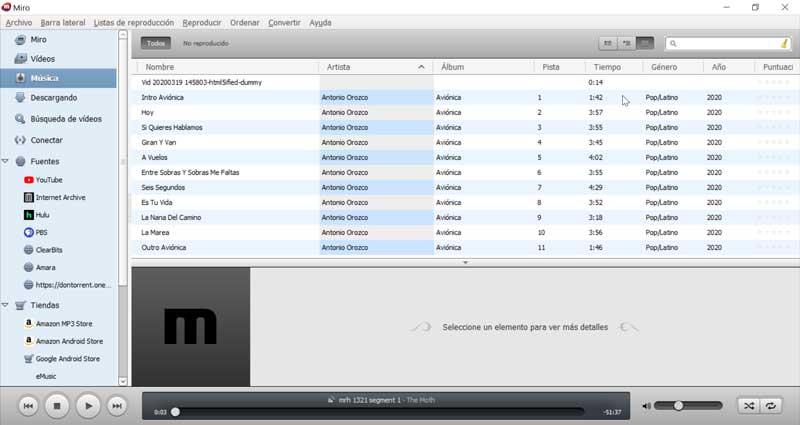Start playback with Play button
The height and width of the screenshot is (425, 800).
88,406
